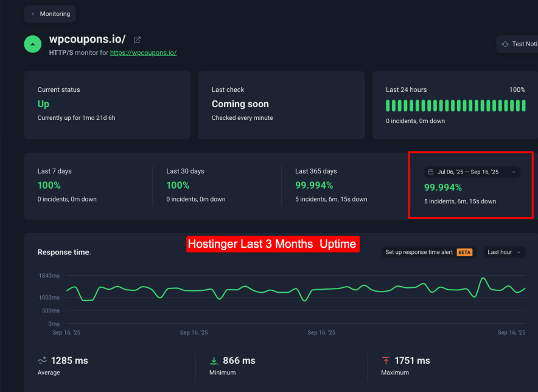Click the average response time icon
This screenshot has height=392, width=538.
pyautogui.click(x=42, y=360)
